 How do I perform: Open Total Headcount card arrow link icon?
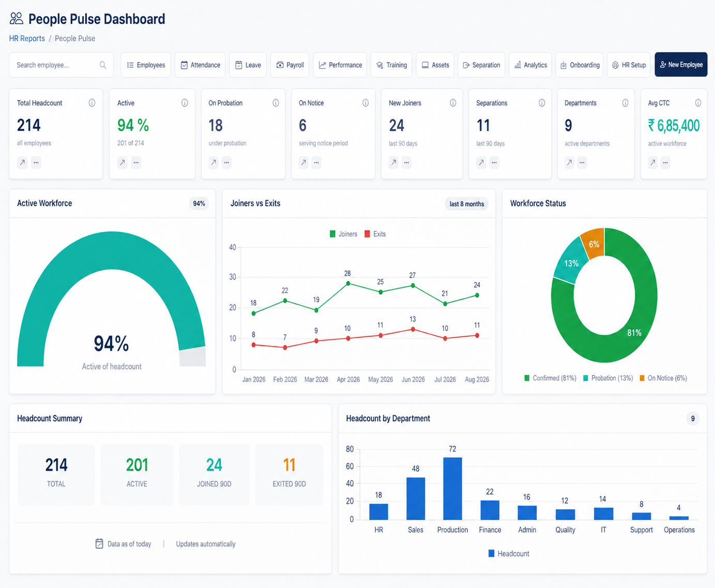point(22,162)
